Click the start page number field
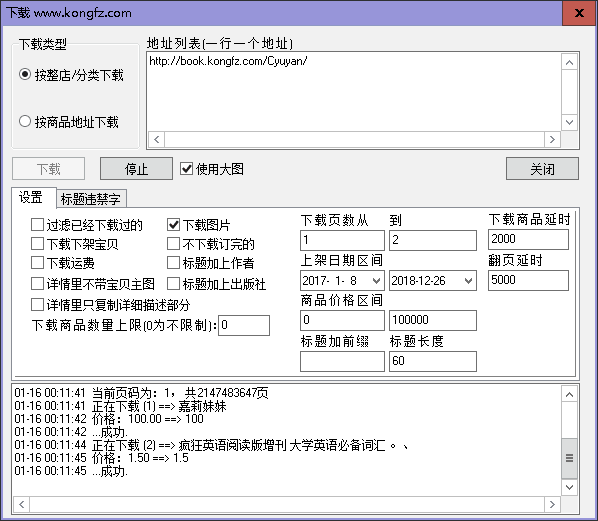The width and height of the screenshot is (598, 521). (x=342, y=240)
